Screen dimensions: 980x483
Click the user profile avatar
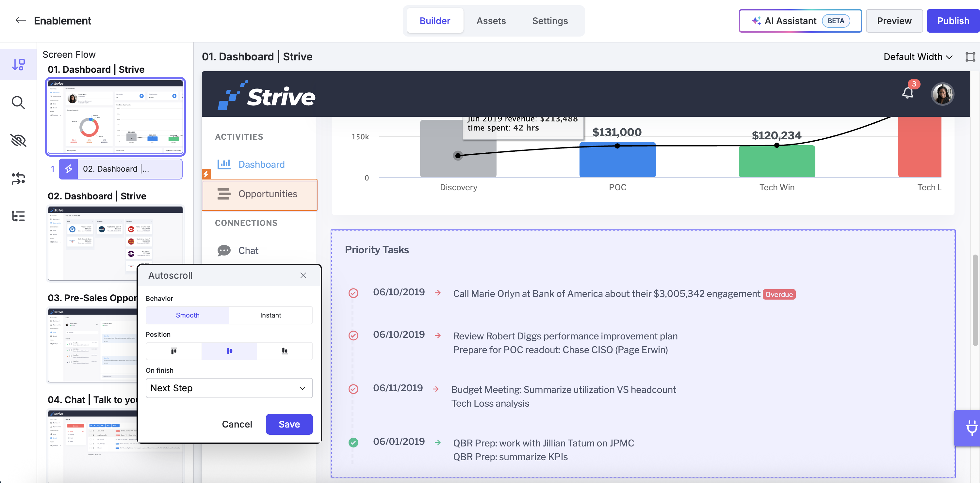click(942, 94)
